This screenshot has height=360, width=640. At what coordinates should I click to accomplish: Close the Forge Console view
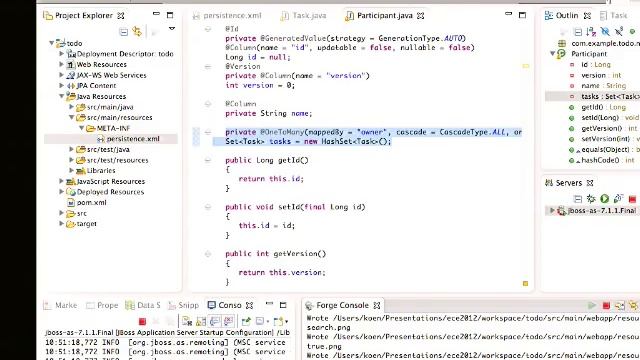pyautogui.click(x=377, y=305)
